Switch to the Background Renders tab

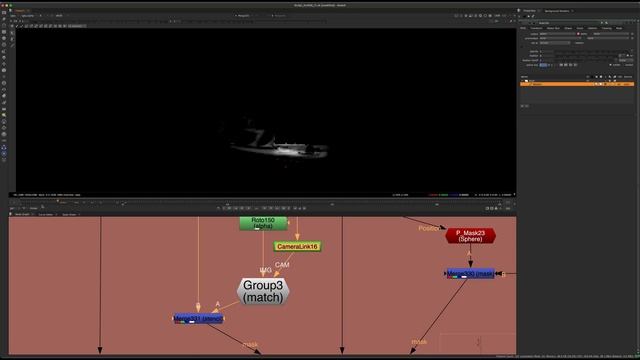point(557,11)
